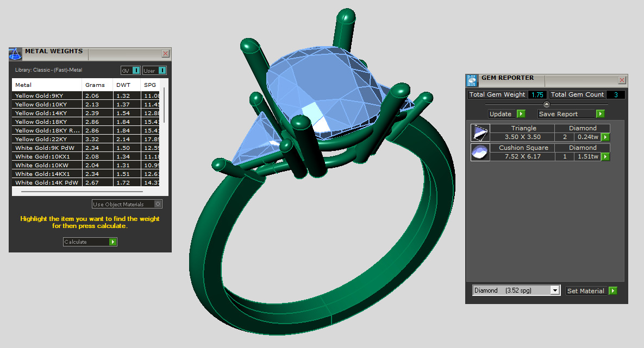Click the Set Material button
This screenshot has height=348, width=644.
click(x=591, y=290)
